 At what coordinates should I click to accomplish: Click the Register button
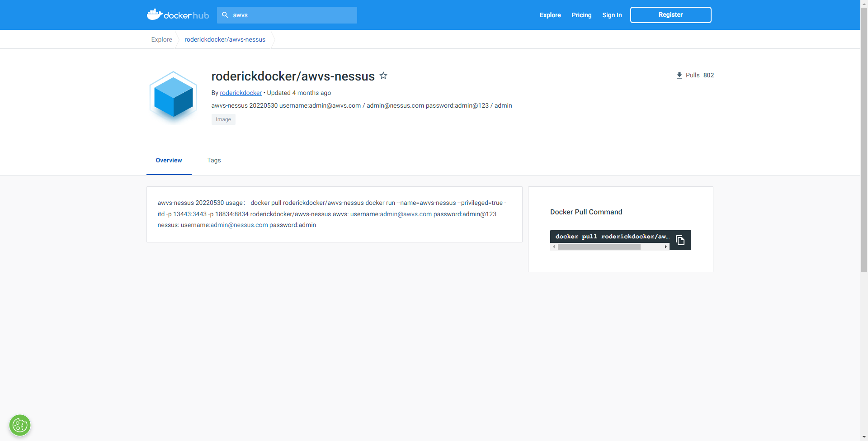pyautogui.click(x=671, y=15)
